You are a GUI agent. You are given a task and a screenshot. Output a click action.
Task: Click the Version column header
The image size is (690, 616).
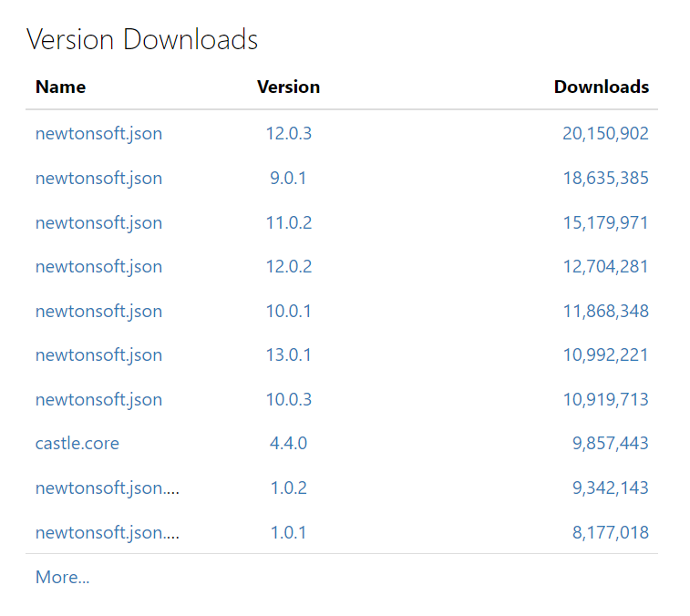[288, 87]
